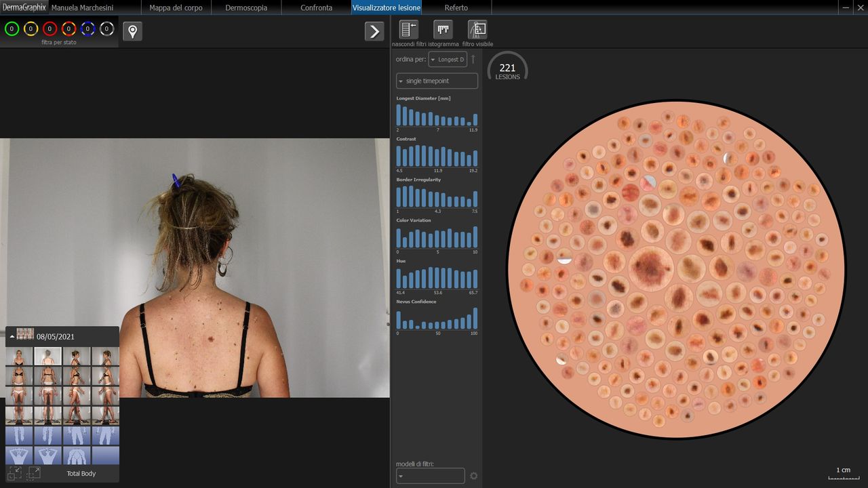Select the large central lesion in the circle
868x488 pixels.
(650, 268)
